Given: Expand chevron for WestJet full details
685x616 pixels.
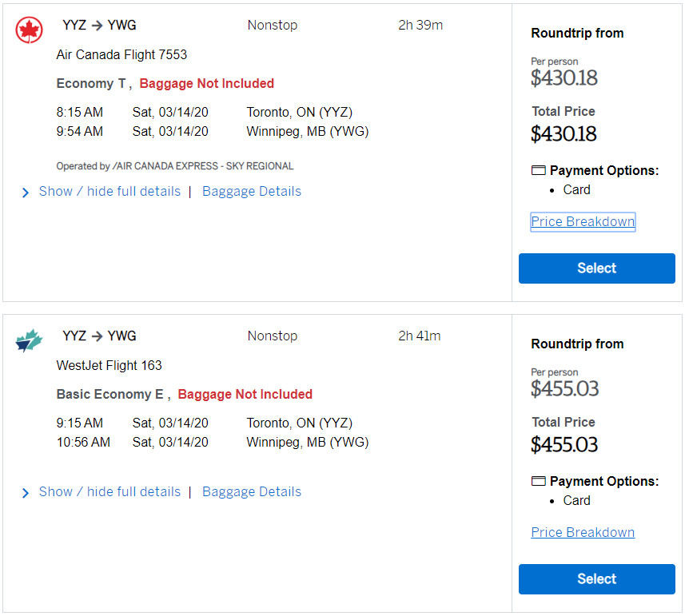Looking at the screenshot, I should pos(26,493).
